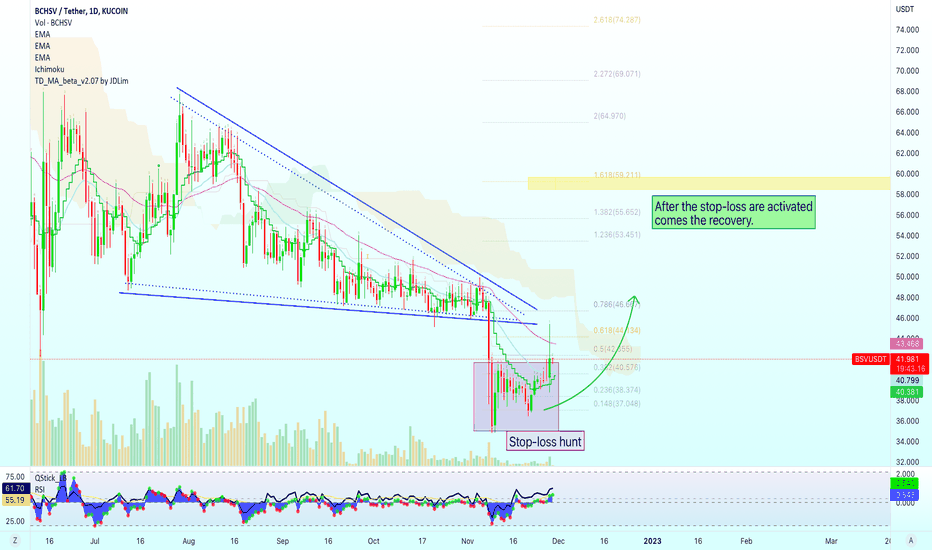Select the RSI indicator legend
Viewport: 932px width, 550px height.
(40, 489)
